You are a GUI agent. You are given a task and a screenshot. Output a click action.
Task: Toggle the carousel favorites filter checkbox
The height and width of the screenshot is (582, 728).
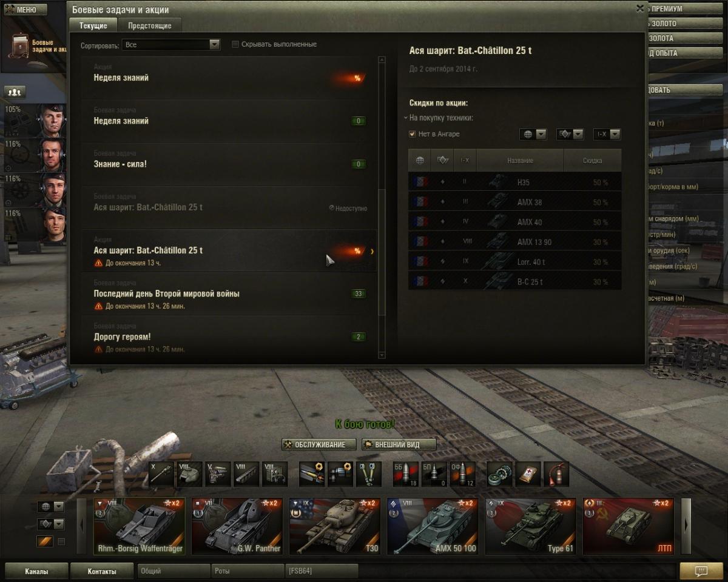[x=61, y=541]
